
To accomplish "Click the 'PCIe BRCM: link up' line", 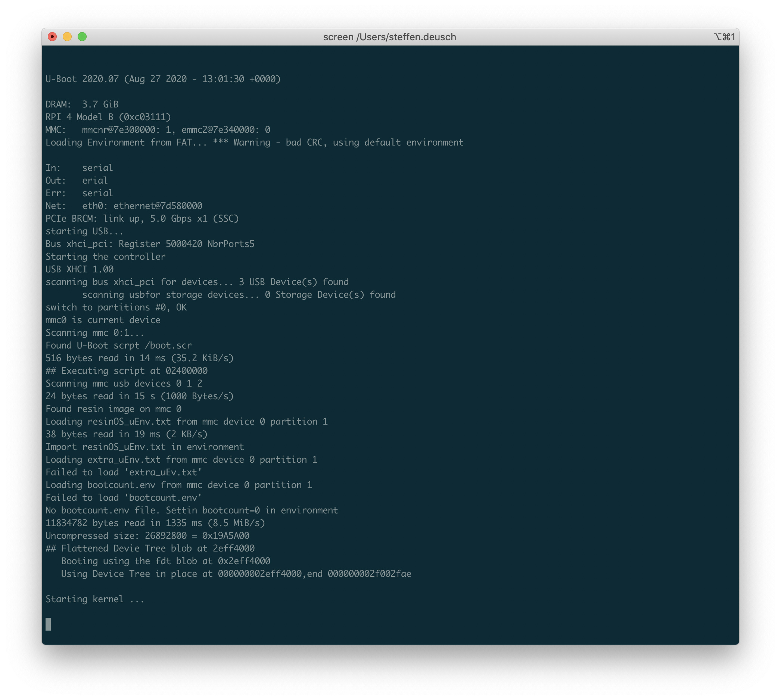I will coord(142,218).
